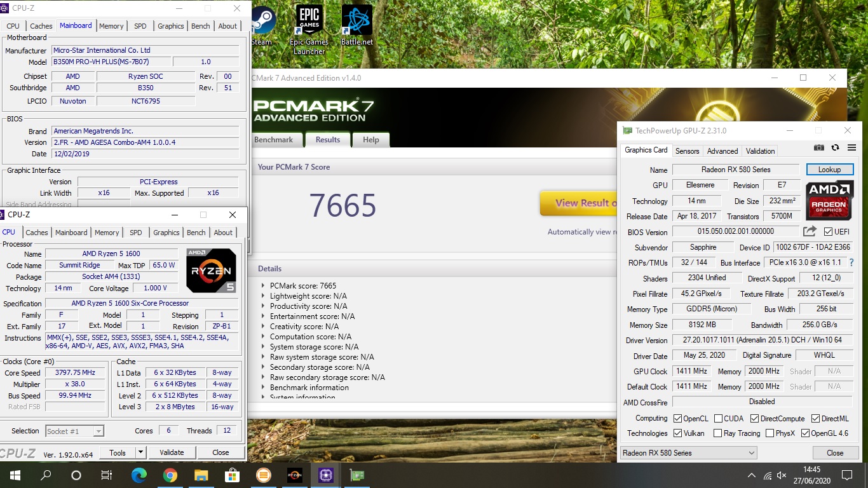Open the Epic Games Launcher desktop shortcut
The width and height of the screenshot is (868, 488).
click(309, 30)
